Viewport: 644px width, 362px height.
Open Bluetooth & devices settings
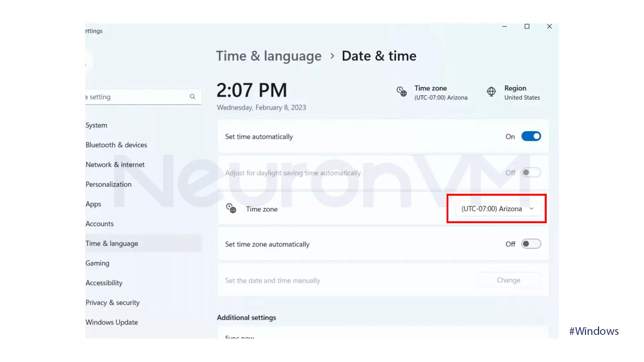116,144
